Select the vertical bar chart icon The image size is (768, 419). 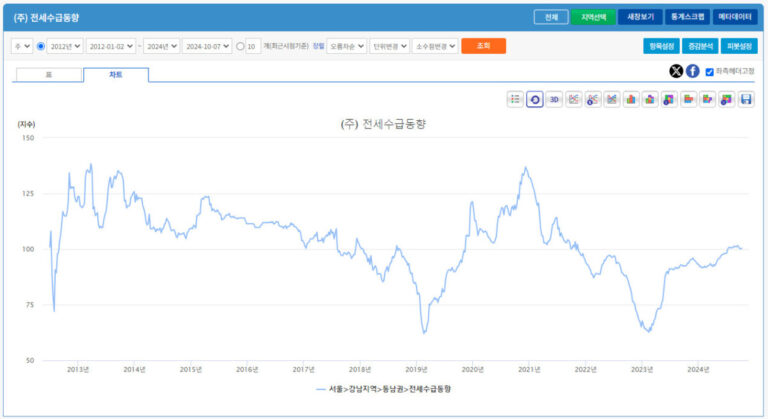(x=631, y=99)
